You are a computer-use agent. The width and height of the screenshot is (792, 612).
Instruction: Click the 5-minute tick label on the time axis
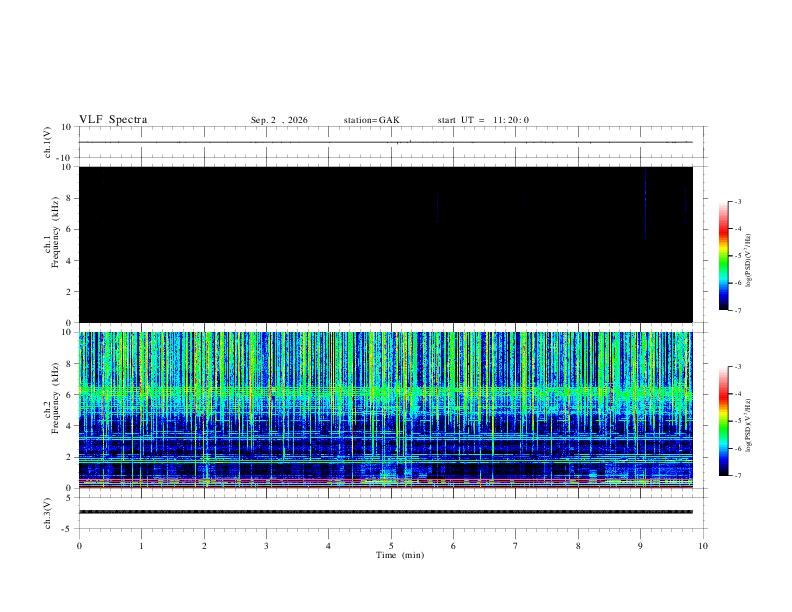391,546
